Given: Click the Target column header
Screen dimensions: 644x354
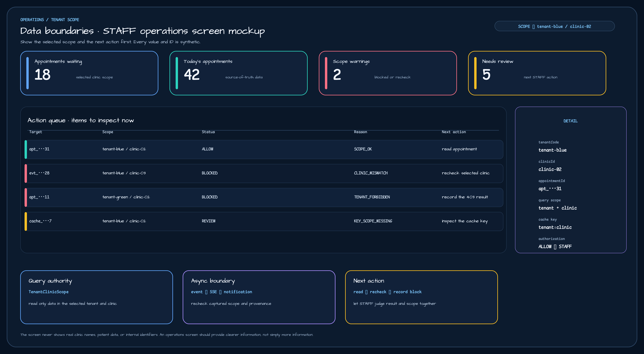Looking at the screenshot, I should click(x=36, y=132).
